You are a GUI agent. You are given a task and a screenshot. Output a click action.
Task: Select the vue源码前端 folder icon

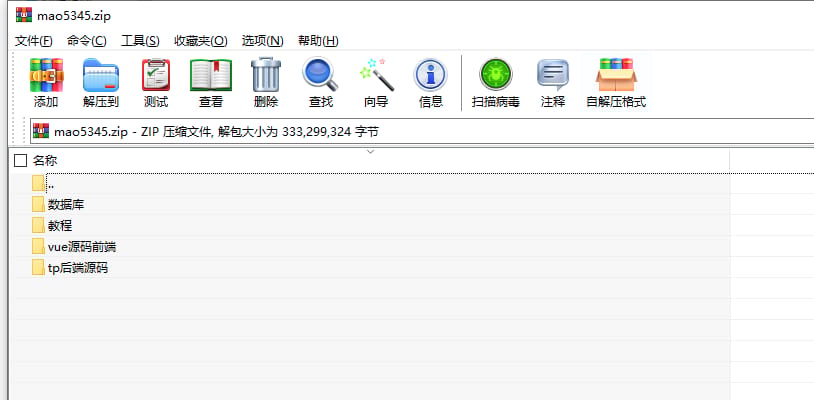click(38, 246)
